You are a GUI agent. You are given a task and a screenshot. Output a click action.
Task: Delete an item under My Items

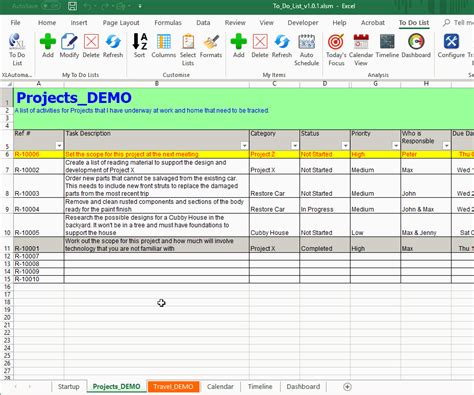pos(260,46)
